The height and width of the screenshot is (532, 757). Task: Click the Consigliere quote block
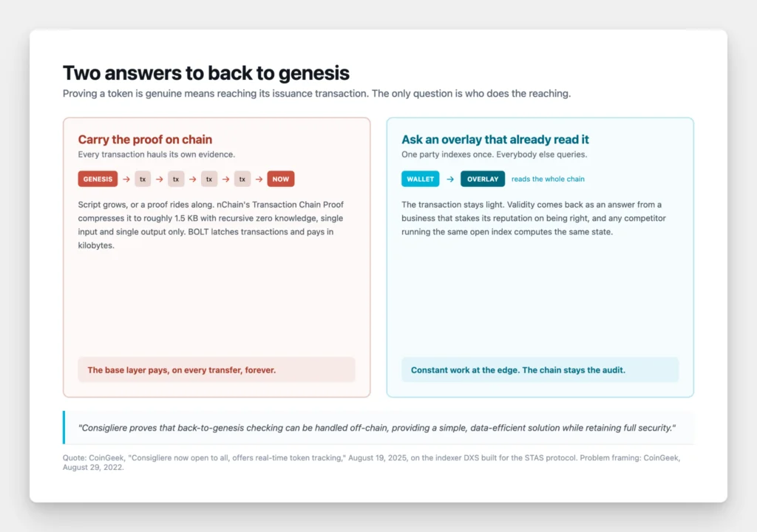click(378, 428)
